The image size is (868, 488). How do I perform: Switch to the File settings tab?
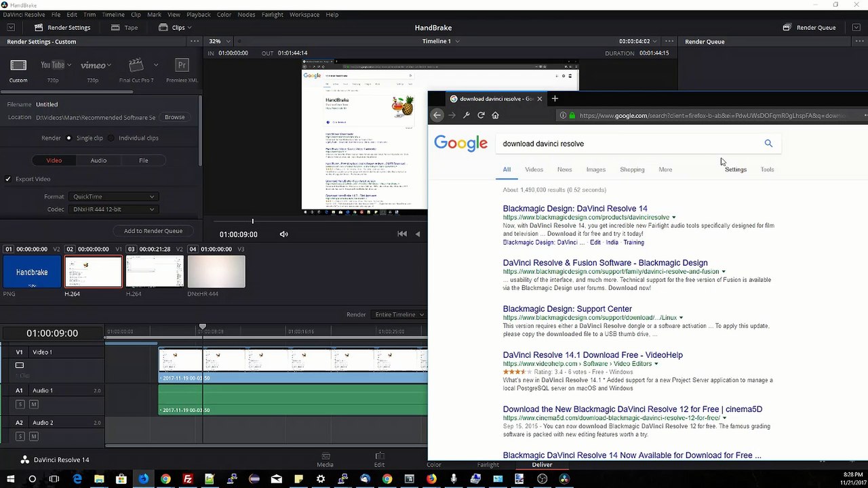144,161
